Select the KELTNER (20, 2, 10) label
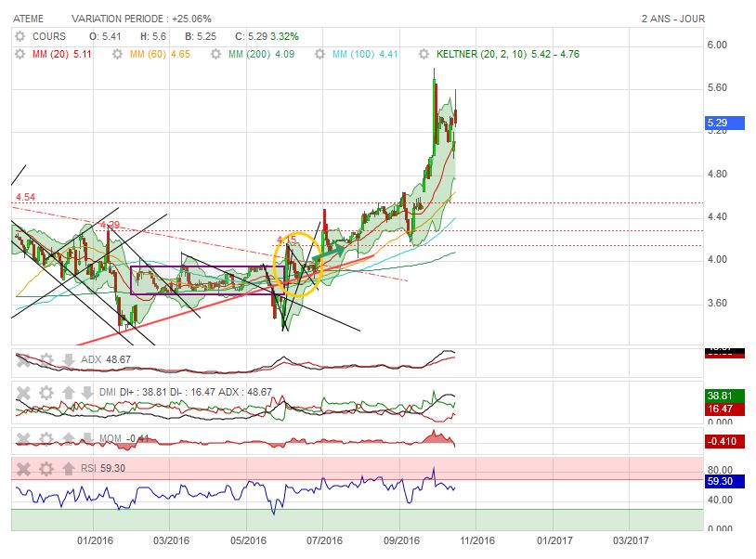The width and height of the screenshot is (756, 559). click(x=508, y=54)
